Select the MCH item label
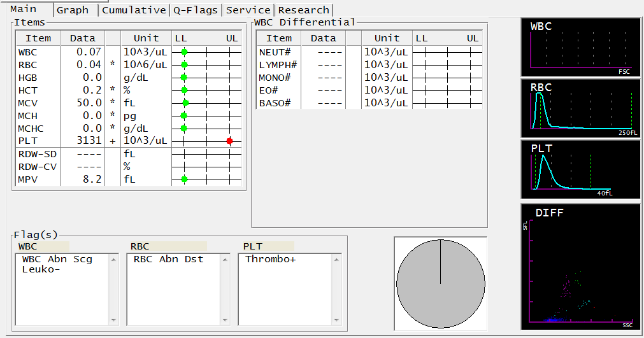This screenshot has width=644, height=338. [27, 116]
